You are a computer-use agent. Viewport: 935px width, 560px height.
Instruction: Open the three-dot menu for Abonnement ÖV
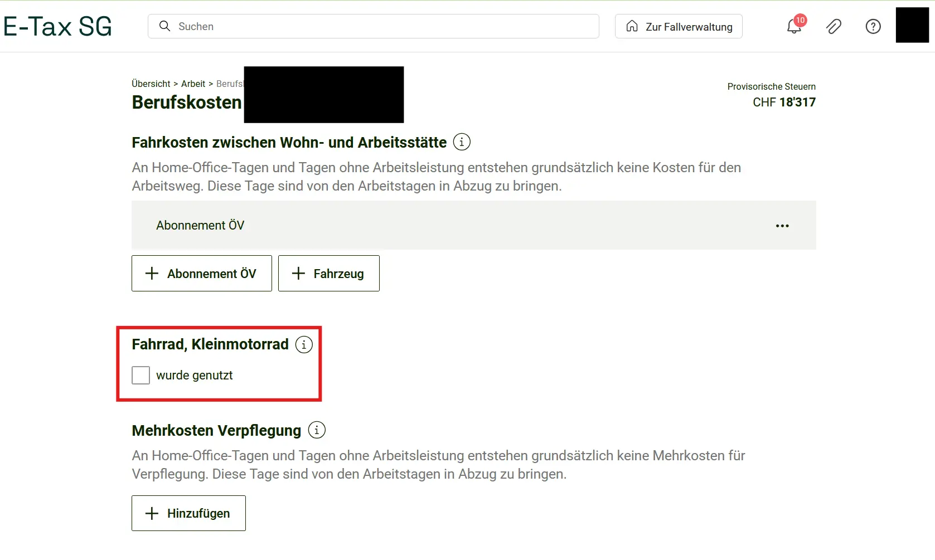(782, 226)
